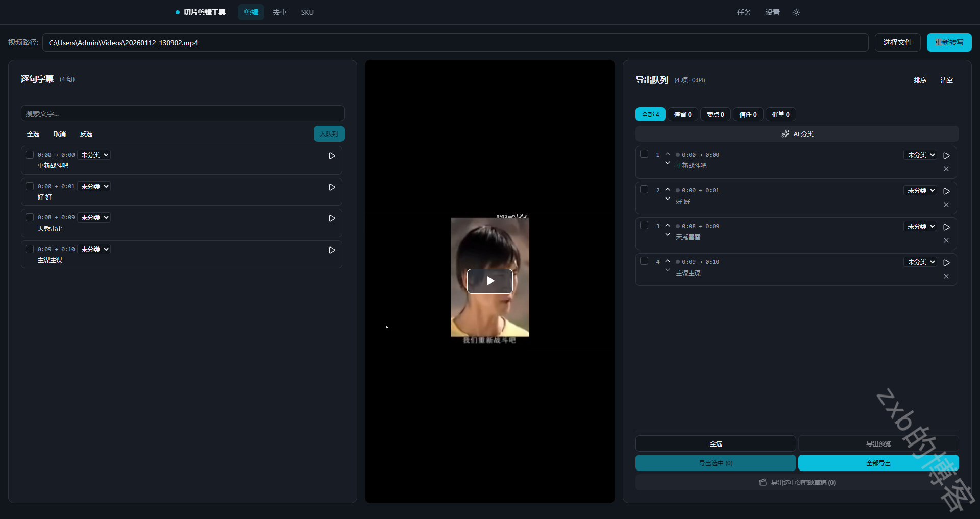The height and width of the screenshot is (519, 980).
Task: Move queue item 2 down
Action: 668,199
